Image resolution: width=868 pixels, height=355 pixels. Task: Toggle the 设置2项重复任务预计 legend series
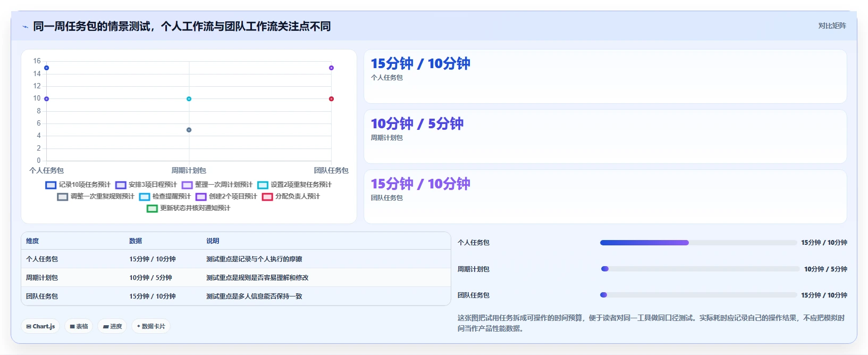pos(294,185)
